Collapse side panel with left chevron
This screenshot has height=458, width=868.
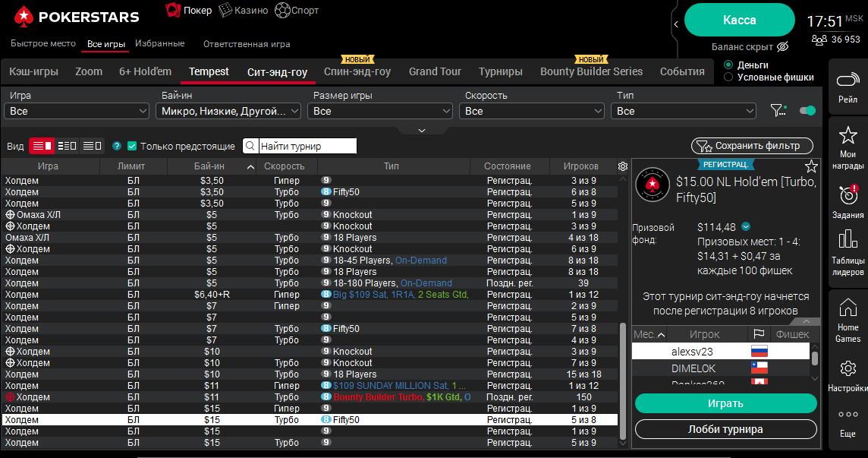tap(676, 24)
